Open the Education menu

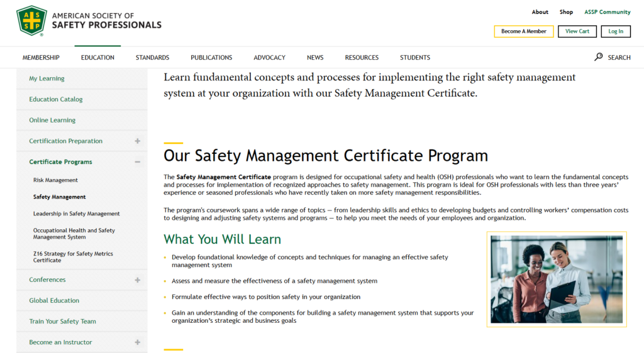click(x=97, y=57)
